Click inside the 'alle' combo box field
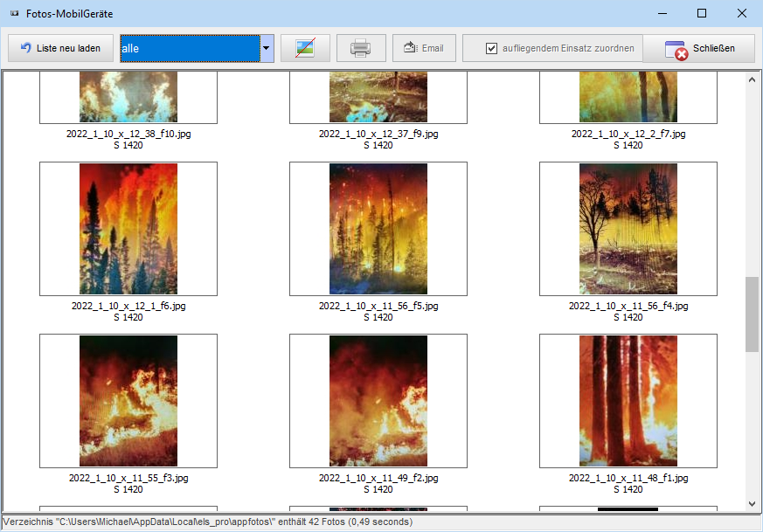Screen dimensions: 763x532 190,49
